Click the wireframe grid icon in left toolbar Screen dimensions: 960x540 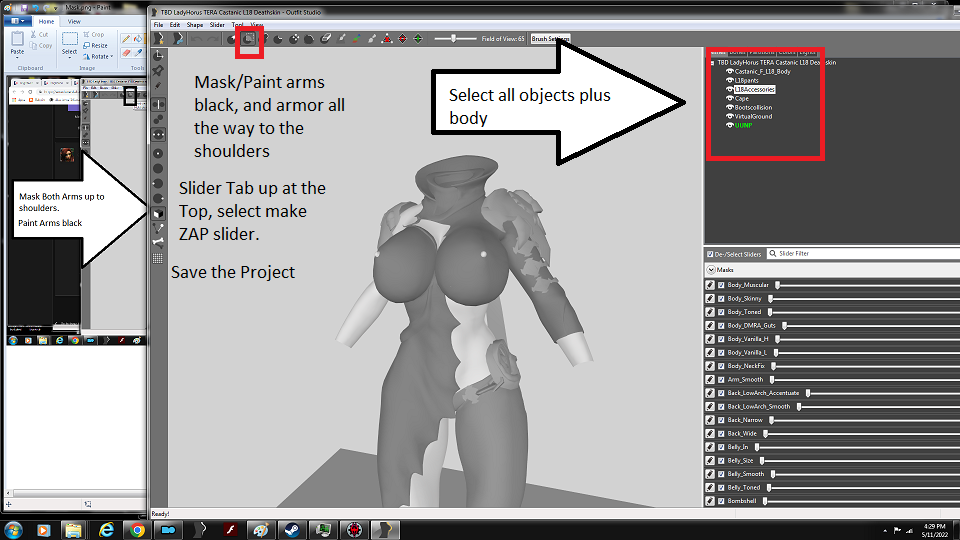click(x=158, y=258)
